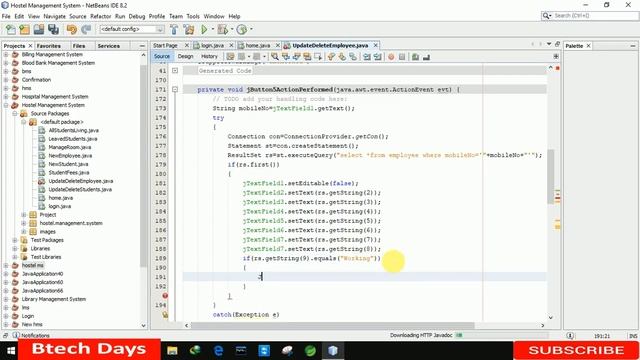Viewport: 640px width, 360px height.
Task: Click the Save All toolbar icon
Action: (x=53, y=29)
